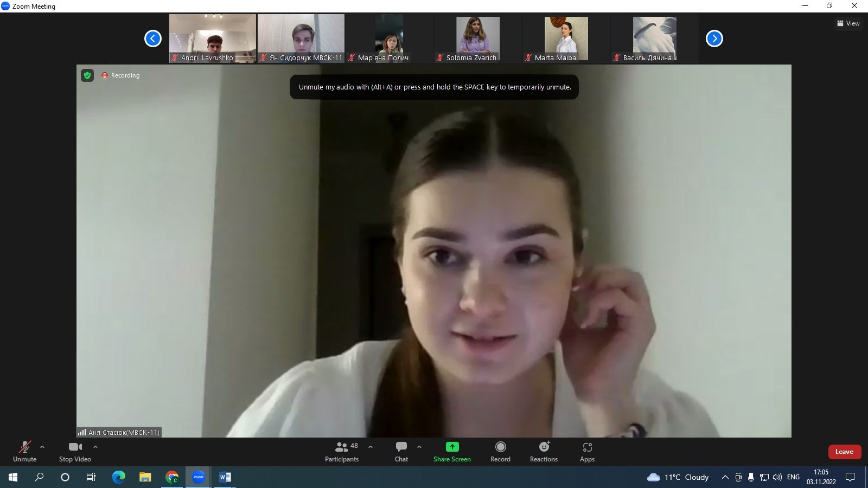This screenshot has width=868, height=488.
Task: Open Windows Start menu
Action: click(13, 477)
